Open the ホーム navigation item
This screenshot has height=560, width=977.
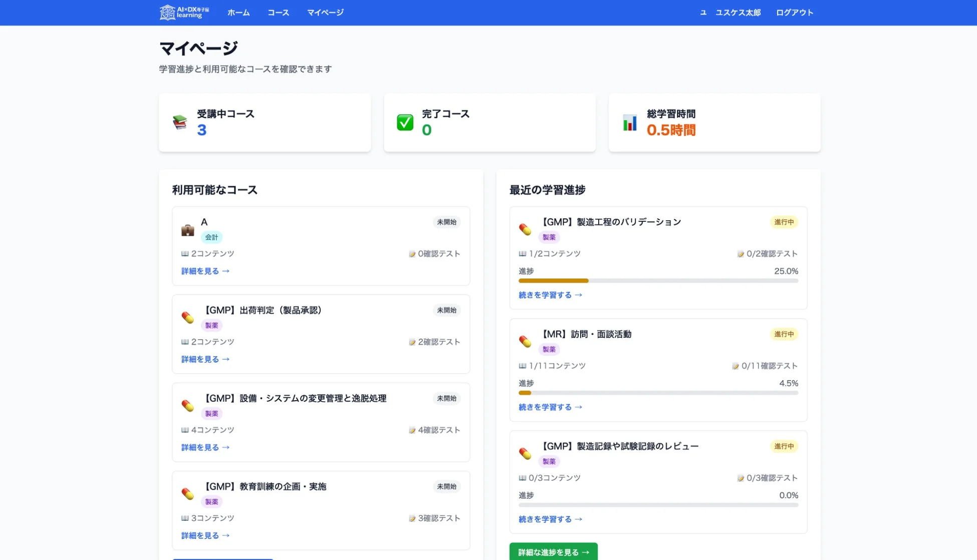coord(239,13)
